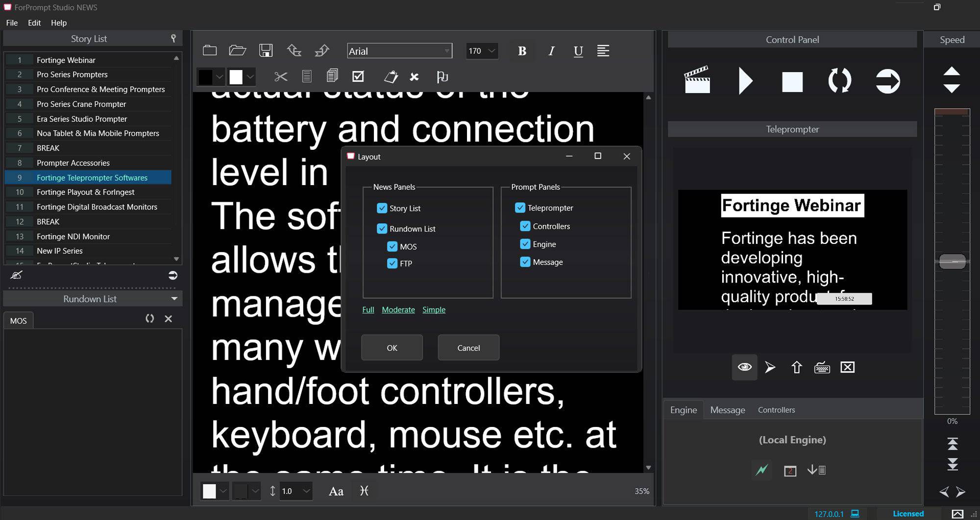Expand the Rundown List dropdown arrow

(x=174, y=299)
